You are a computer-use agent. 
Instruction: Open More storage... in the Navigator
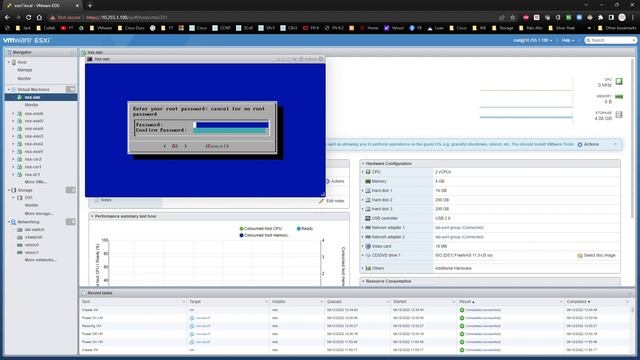tap(39, 213)
